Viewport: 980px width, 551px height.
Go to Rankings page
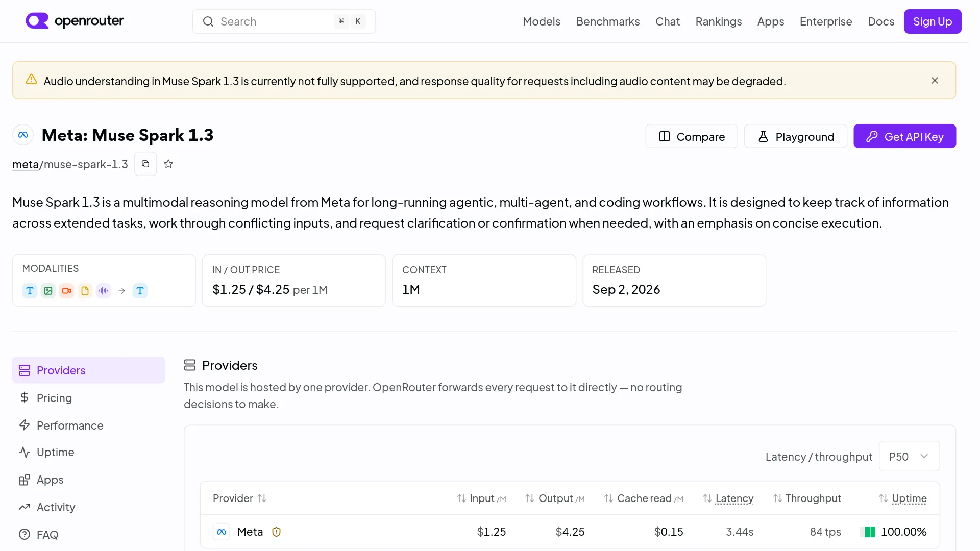pos(719,21)
